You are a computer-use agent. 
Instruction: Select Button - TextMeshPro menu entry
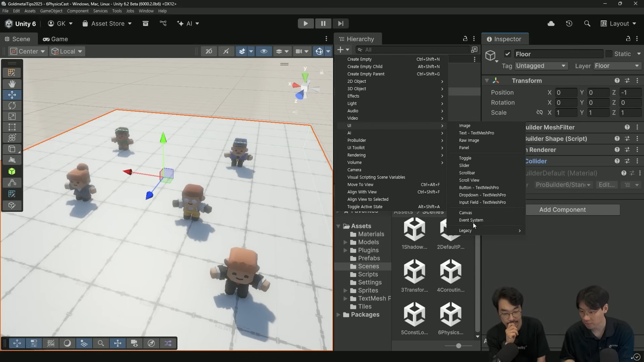click(479, 188)
